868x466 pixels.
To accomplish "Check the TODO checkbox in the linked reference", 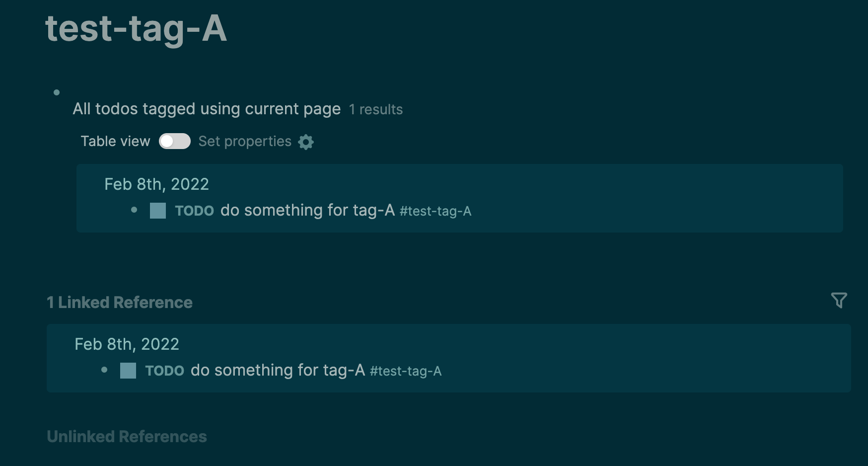I will 127,371.
